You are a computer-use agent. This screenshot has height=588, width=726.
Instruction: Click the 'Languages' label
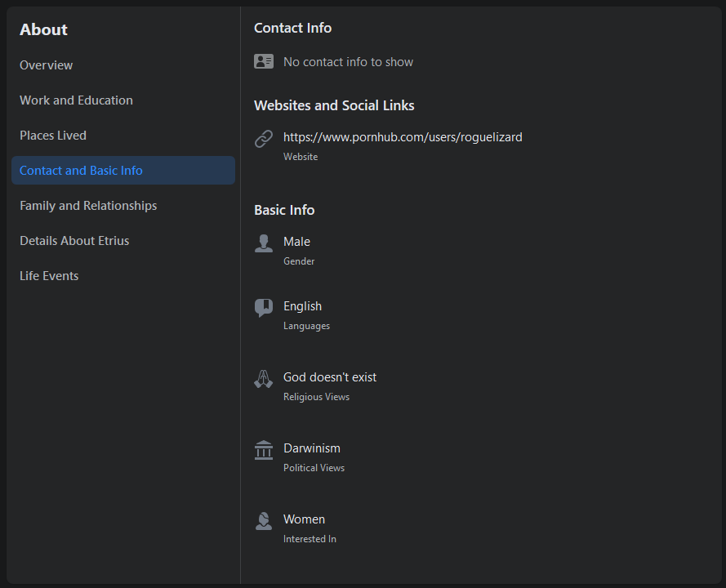click(306, 326)
